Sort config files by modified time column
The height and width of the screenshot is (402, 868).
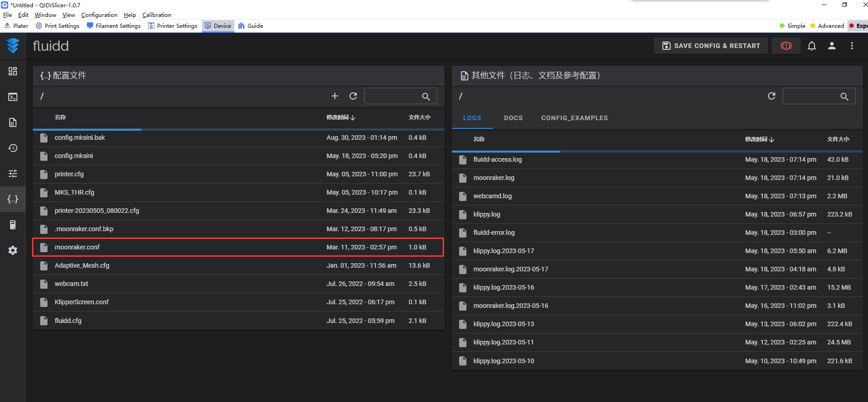tap(341, 117)
